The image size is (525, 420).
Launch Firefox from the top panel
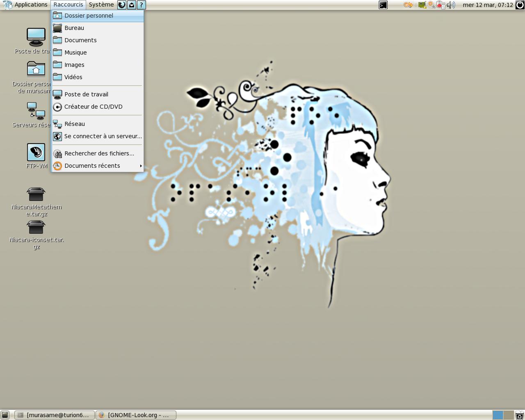(122, 5)
